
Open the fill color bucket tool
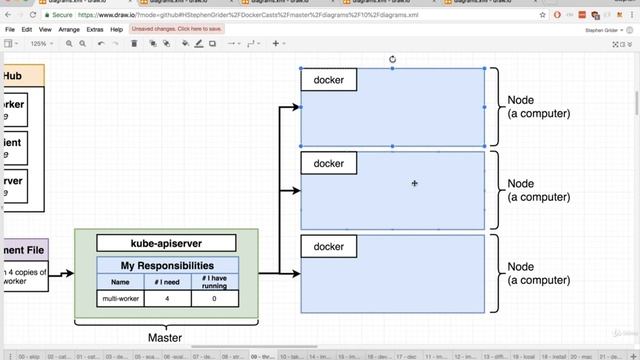(x=185, y=43)
